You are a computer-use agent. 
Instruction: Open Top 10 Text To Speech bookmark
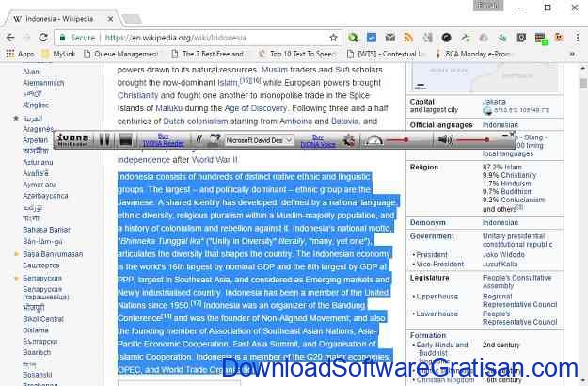tap(296, 54)
